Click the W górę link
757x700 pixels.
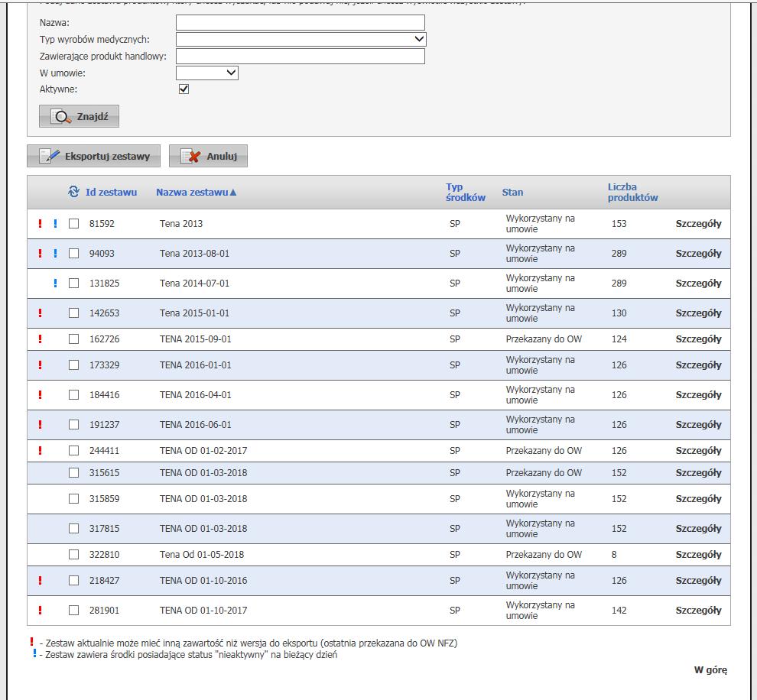[x=710, y=670]
